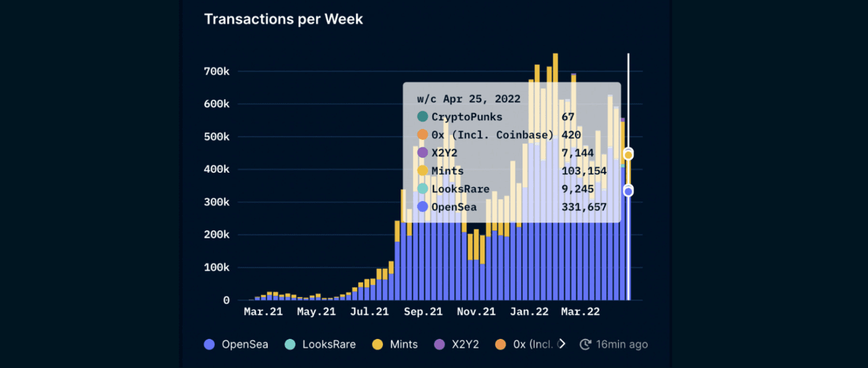This screenshot has height=368, width=868.
Task: Expand the legend with the right chevron
Action: [562, 344]
